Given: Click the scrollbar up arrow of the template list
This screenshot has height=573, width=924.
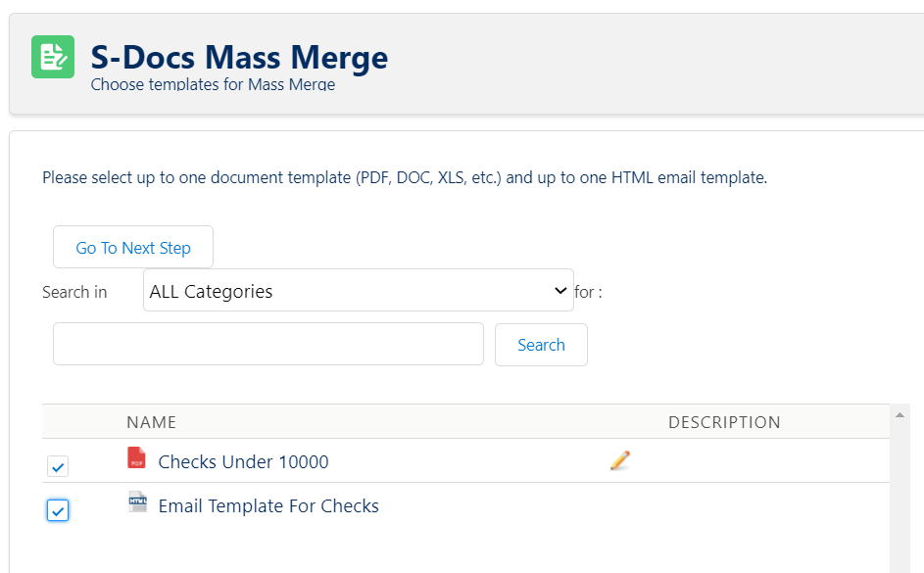Looking at the screenshot, I should pyautogui.click(x=900, y=415).
